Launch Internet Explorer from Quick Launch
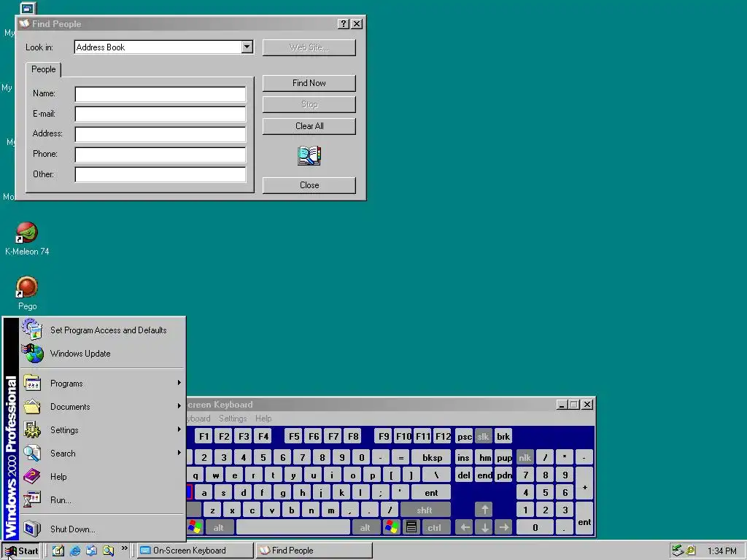Viewport: 747px width, 560px height. (75, 551)
